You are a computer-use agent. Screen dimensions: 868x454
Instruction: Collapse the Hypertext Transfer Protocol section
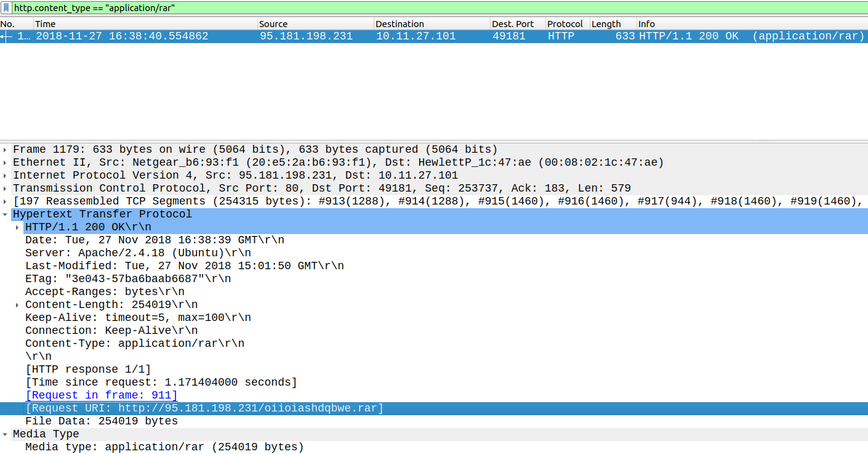(6, 214)
